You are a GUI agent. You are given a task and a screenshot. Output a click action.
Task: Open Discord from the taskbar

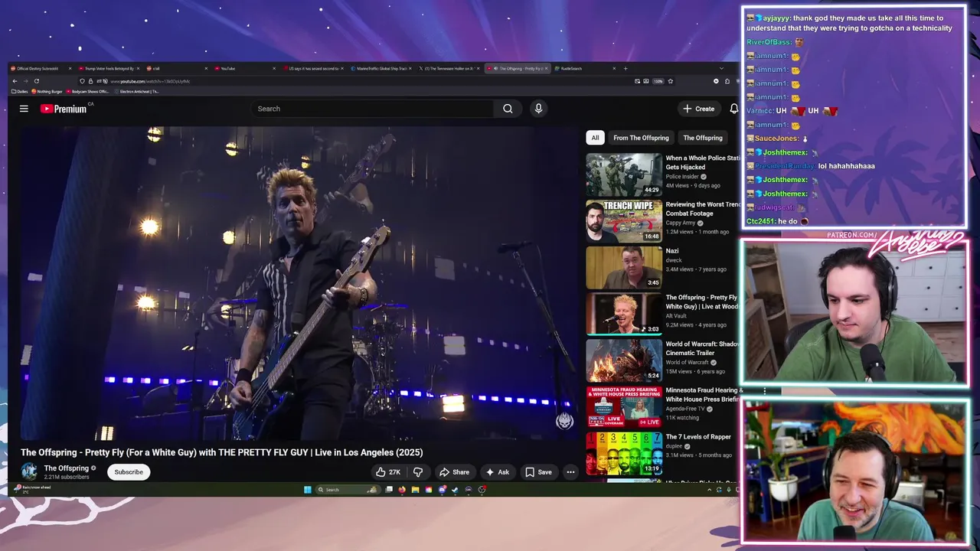pos(442,490)
